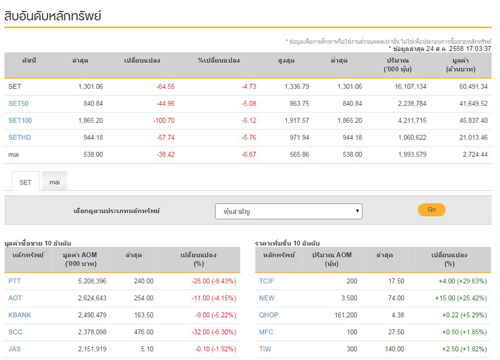
Task: Select mai index row label
Action: tap(14, 155)
